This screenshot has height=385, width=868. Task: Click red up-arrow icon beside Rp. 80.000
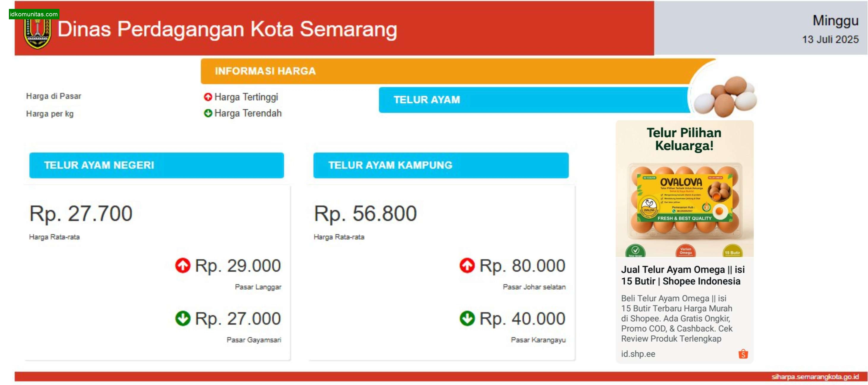pyautogui.click(x=467, y=265)
